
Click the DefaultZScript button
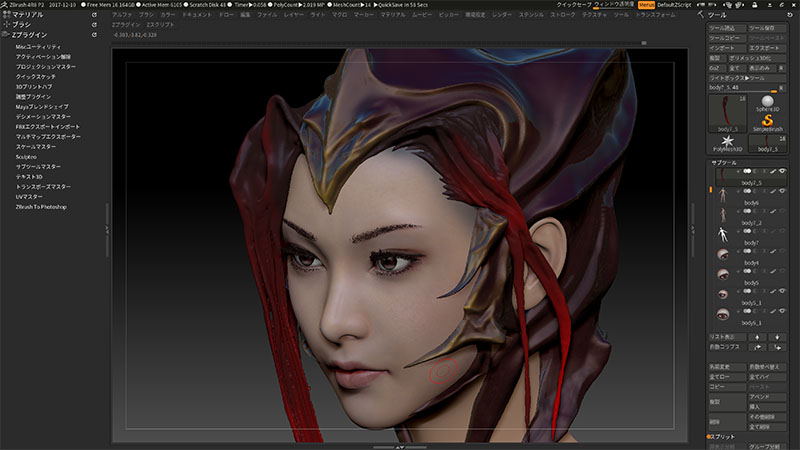tap(674, 5)
